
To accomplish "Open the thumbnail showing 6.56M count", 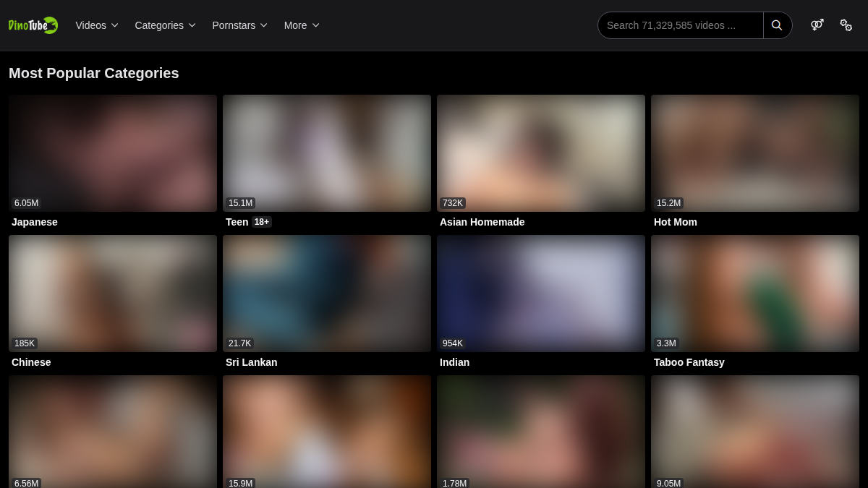I will click(113, 432).
